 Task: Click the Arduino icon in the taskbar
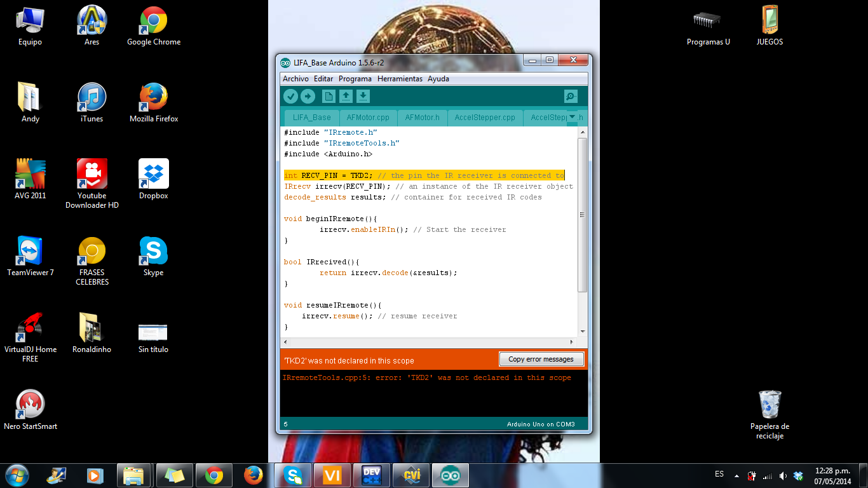coord(451,475)
